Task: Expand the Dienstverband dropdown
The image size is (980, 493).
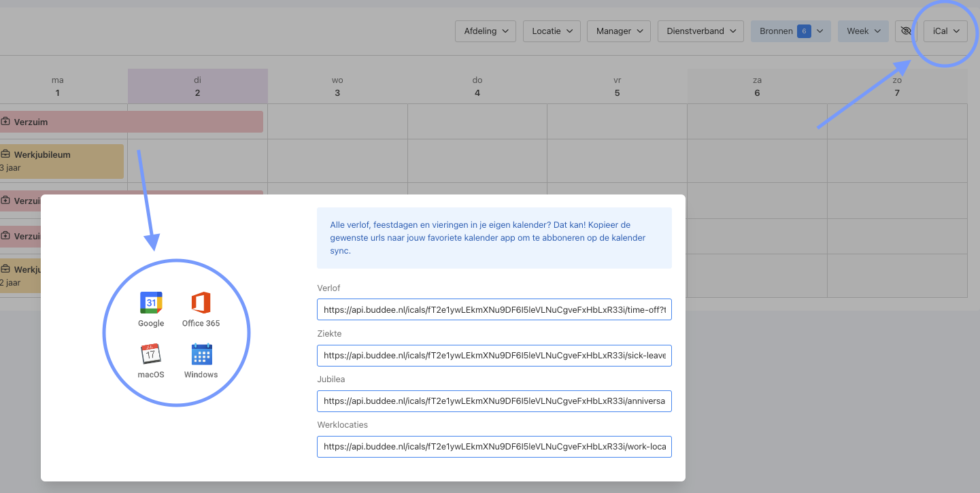Action: point(700,31)
